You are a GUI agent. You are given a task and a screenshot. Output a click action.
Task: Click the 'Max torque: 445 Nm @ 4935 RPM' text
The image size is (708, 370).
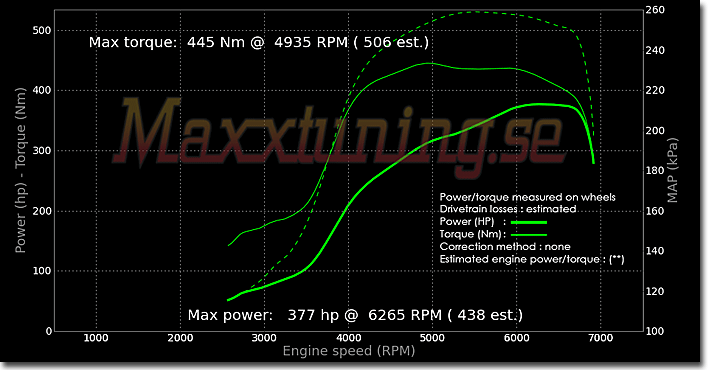tap(219, 42)
